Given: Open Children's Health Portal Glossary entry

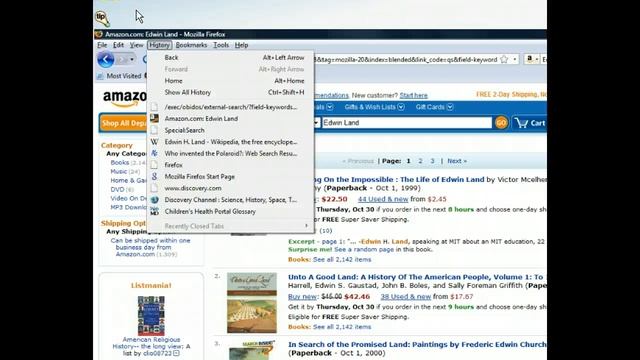Looking at the screenshot, I should pos(231,211).
